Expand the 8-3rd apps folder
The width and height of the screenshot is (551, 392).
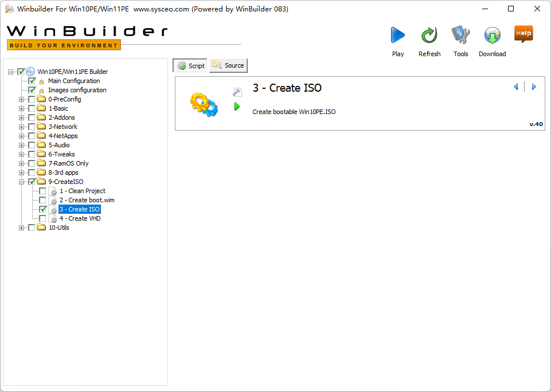click(x=21, y=173)
